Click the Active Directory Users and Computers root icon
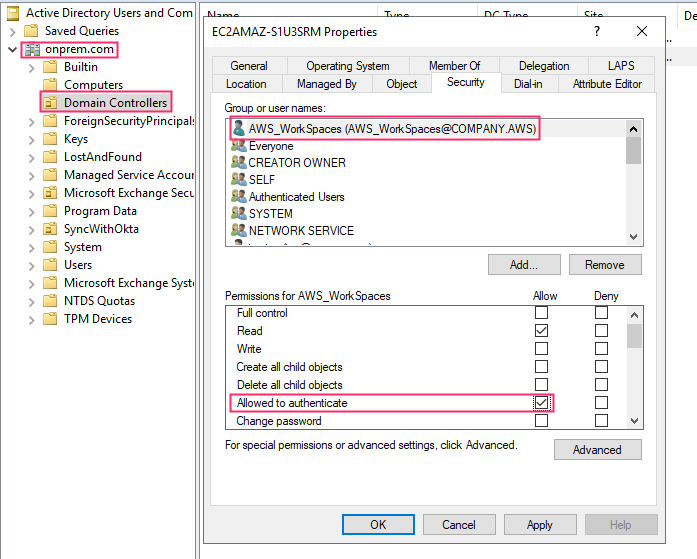 tap(13, 13)
